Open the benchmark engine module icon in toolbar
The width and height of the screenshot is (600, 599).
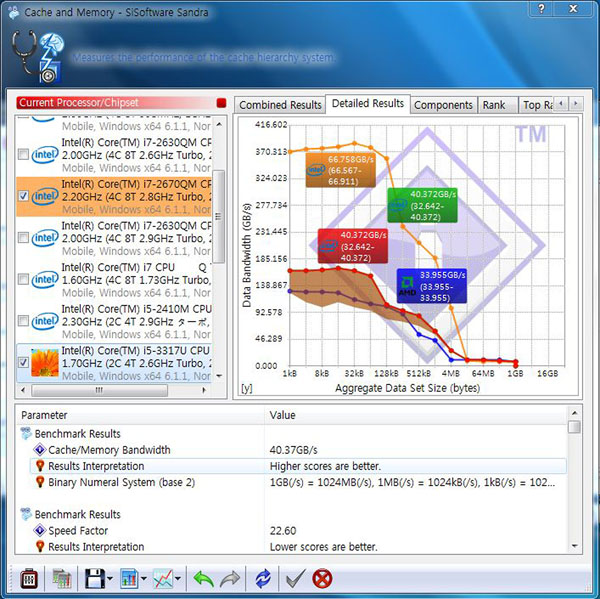point(29,578)
